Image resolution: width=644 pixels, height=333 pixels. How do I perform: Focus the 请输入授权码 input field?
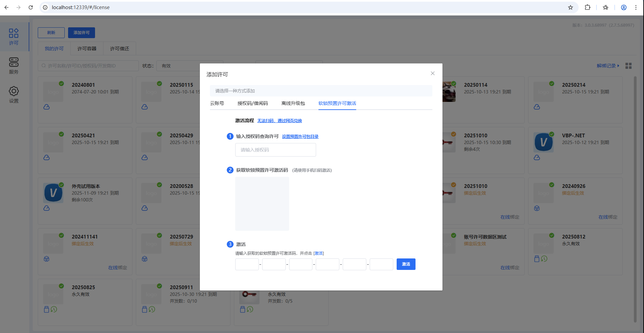point(276,150)
